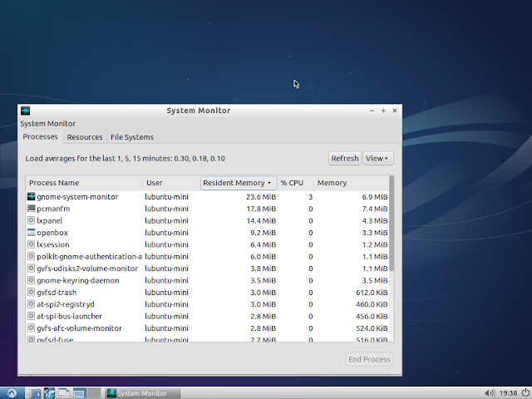The image size is (532, 399).
Task: Select the at-spi-bus-launcher process name
Action: pos(69,316)
